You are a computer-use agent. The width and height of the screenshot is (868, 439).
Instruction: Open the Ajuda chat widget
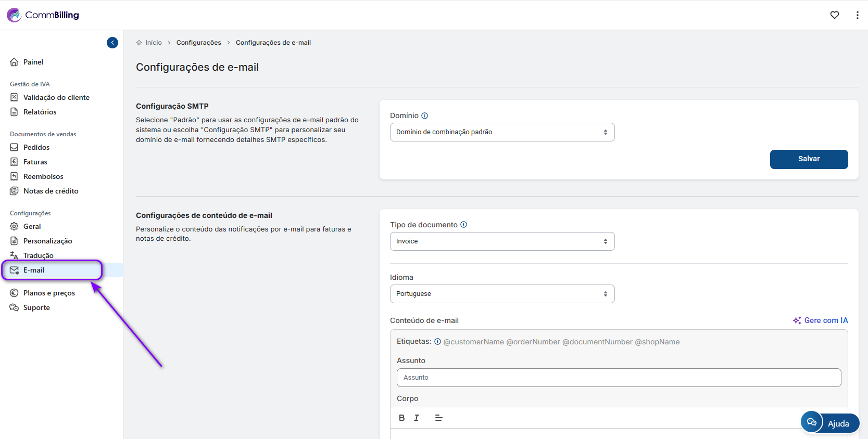pyautogui.click(x=830, y=423)
